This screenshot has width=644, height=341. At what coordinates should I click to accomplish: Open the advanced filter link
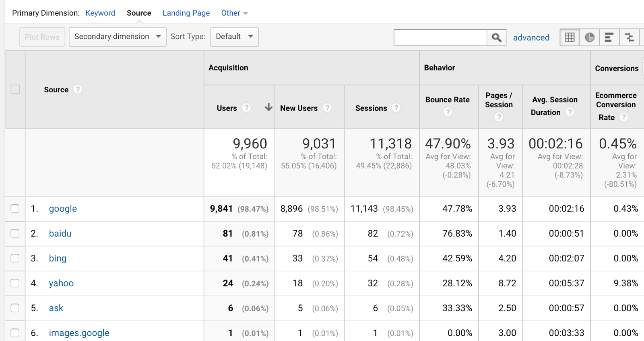tap(531, 37)
